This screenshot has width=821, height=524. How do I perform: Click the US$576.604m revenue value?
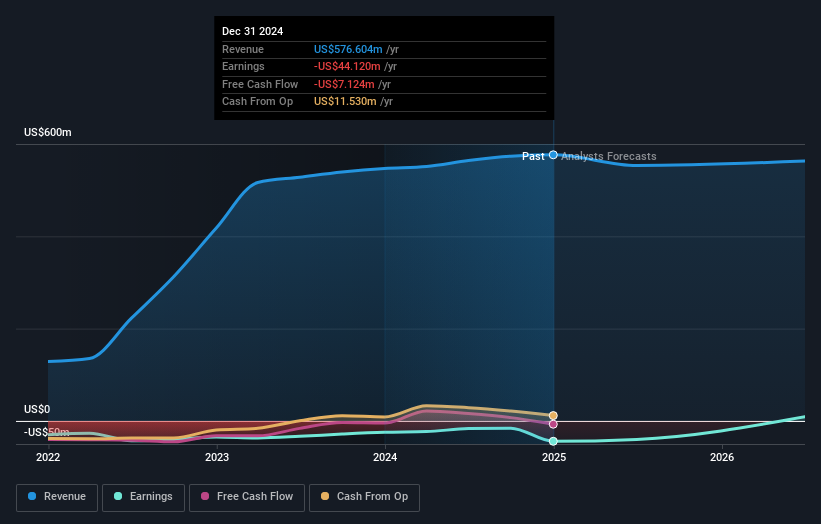click(348, 49)
